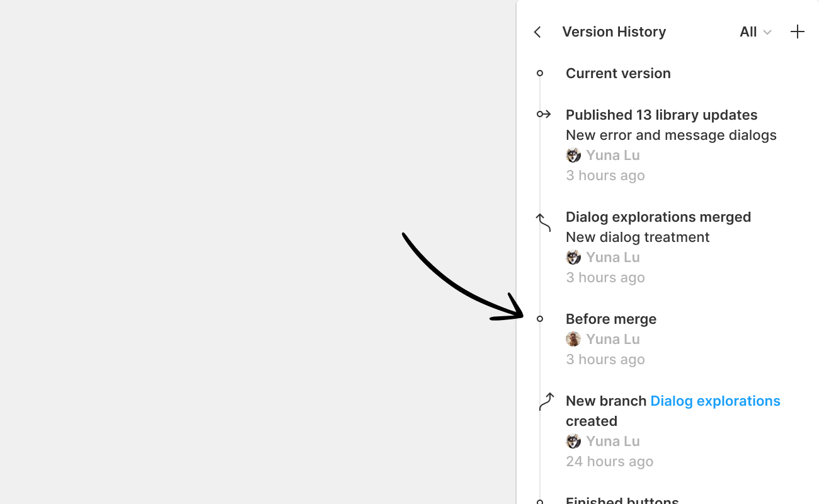
Task: Click the Version History panel title
Action: coord(614,31)
